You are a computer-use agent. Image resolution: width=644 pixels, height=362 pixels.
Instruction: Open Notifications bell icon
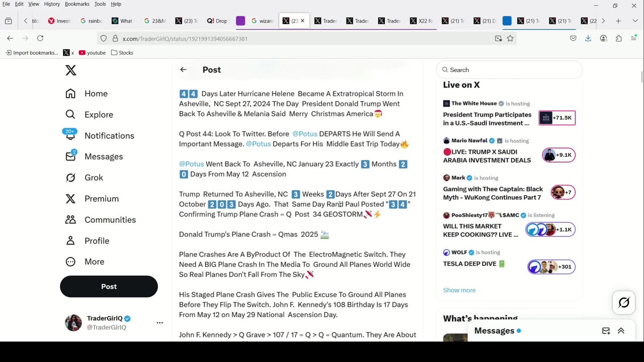(x=70, y=136)
